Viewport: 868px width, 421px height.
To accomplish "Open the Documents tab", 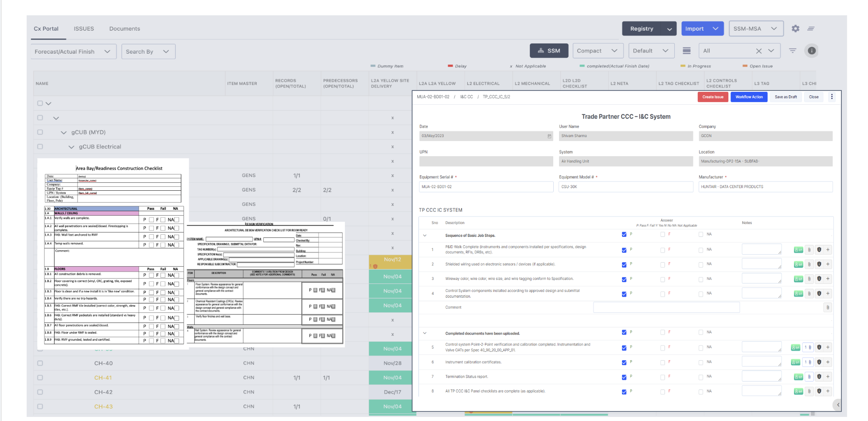I will tap(125, 28).
